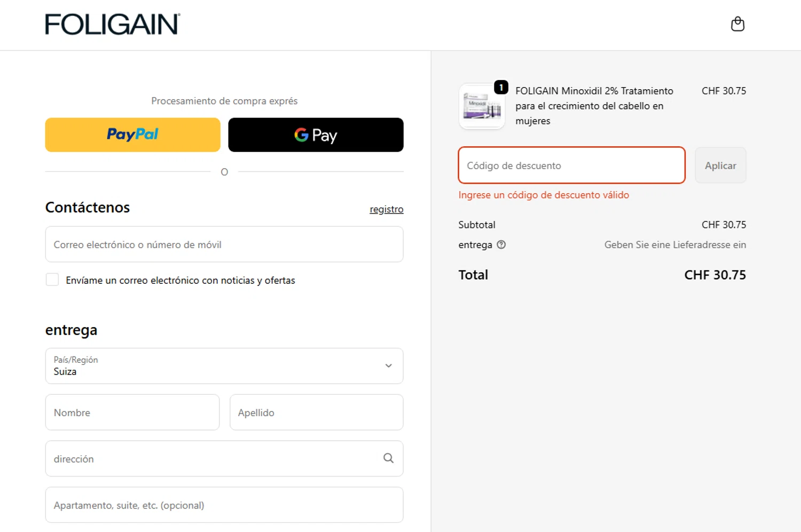Focus the email or mobile number field
This screenshot has height=532, width=801.
point(224,244)
